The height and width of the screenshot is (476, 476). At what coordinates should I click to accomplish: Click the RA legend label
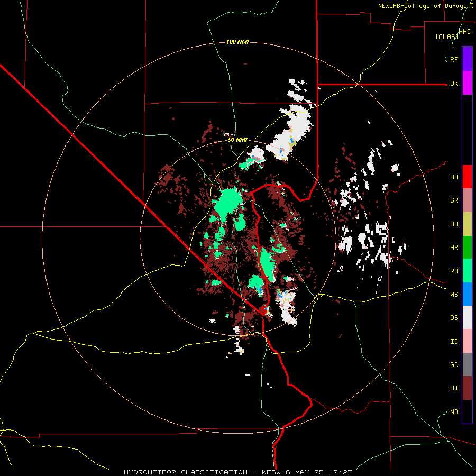point(454,271)
